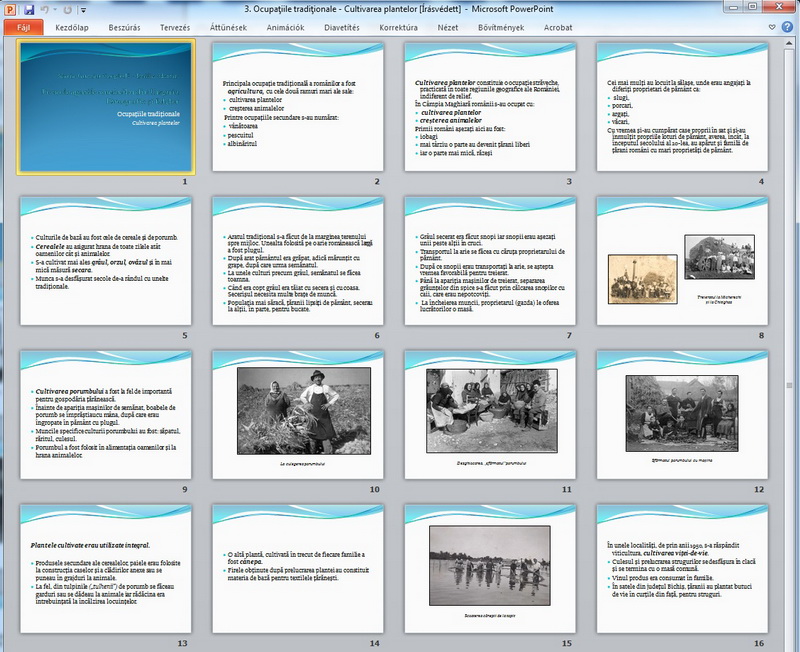
Task: Open the Undo history dropdown arrow
Action: point(57,9)
